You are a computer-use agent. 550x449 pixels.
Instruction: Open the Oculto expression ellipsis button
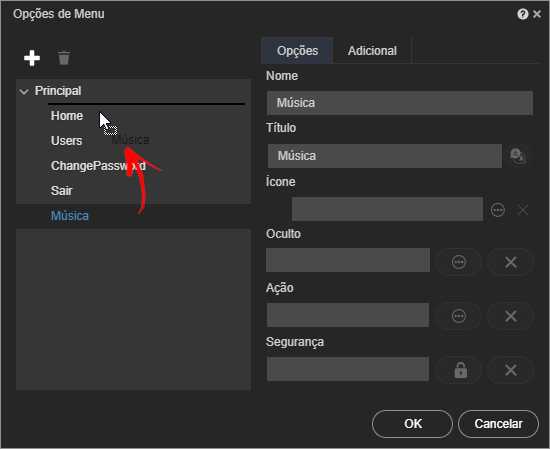pyautogui.click(x=458, y=262)
